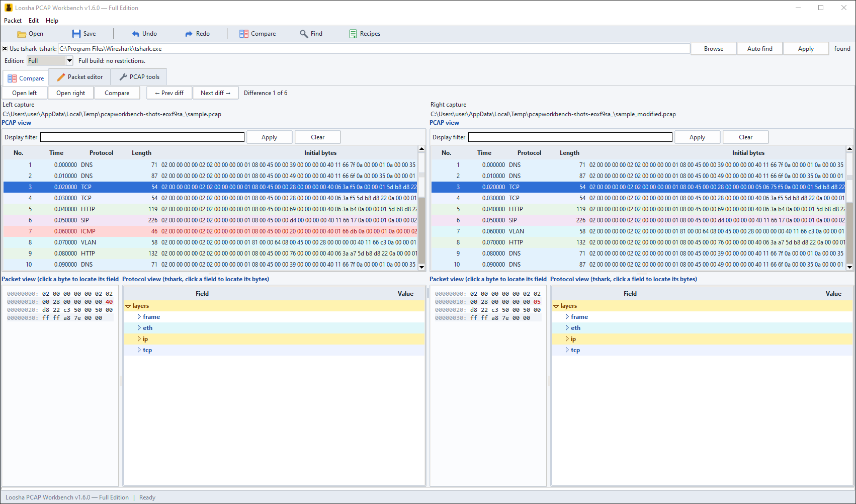Click the Redo arrow icon
This screenshot has width=856, height=504.
click(189, 34)
